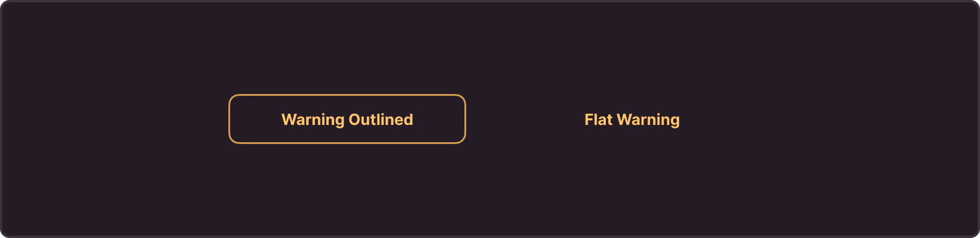Click the word 'Warning' in outlined button
The image size is (980, 238).
pyautogui.click(x=313, y=120)
